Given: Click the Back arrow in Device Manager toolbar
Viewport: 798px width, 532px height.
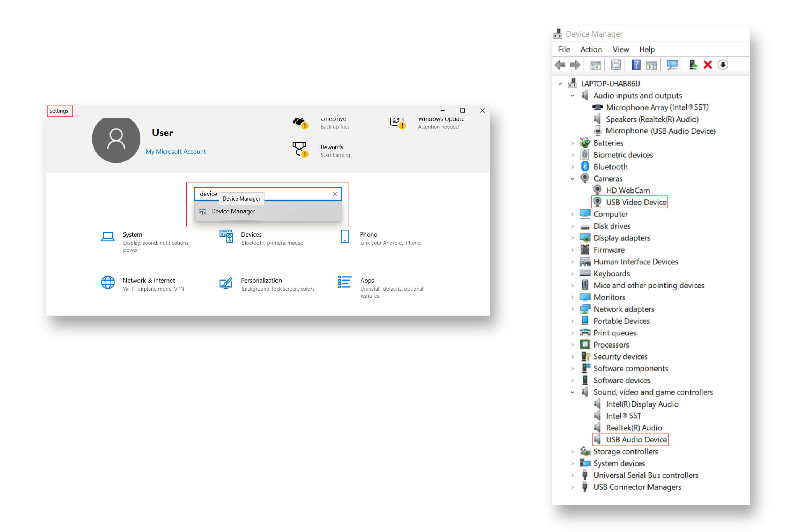Looking at the screenshot, I should coord(560,65).
